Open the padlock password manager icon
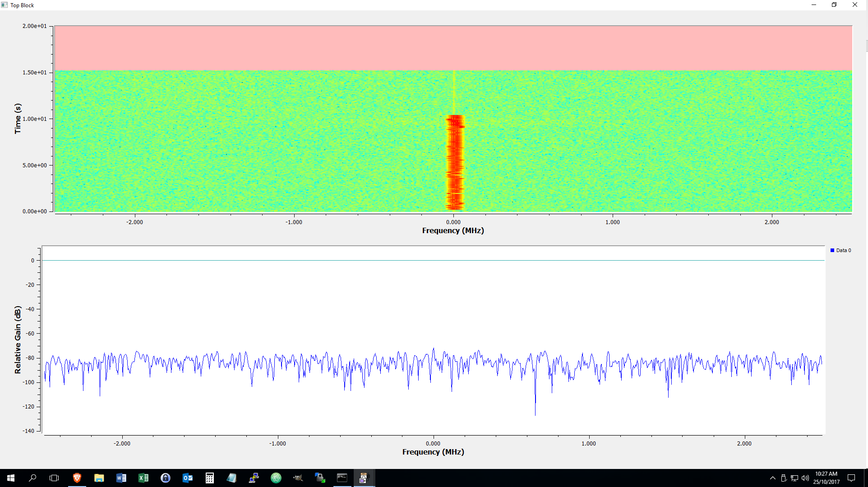The width and height of the screenshot is (868, 487). click(166, 478)
